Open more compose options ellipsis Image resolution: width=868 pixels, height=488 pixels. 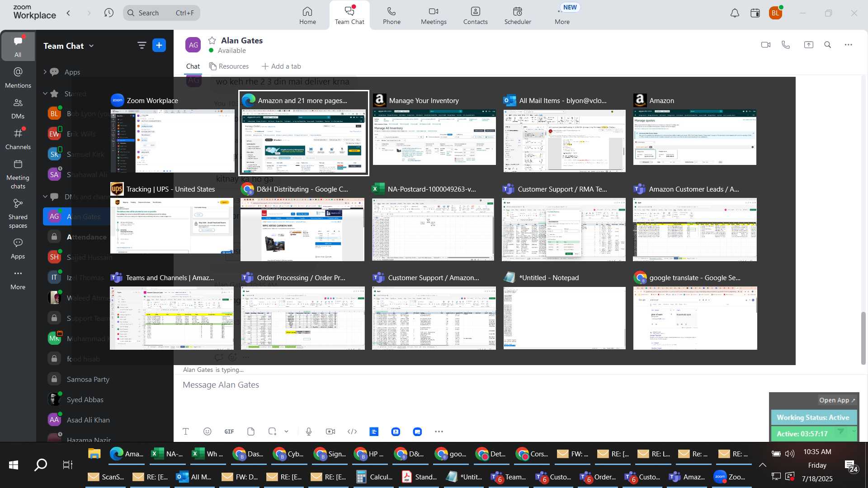coord(439,432)
